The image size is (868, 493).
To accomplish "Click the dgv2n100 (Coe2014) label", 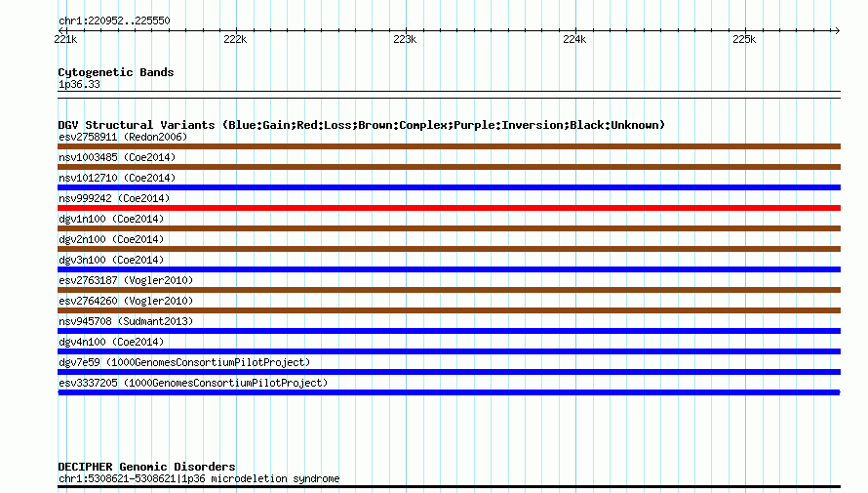I will click(x=111, y=239).
